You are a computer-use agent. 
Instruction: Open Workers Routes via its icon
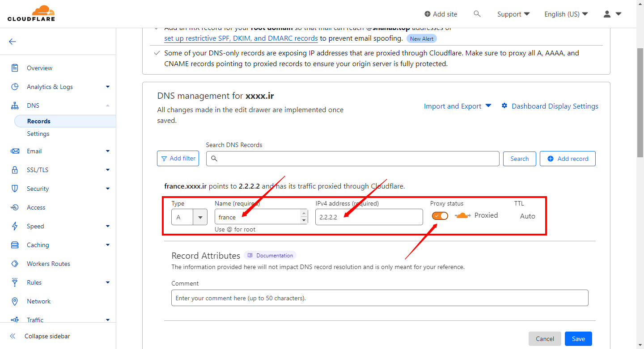pos(15,264)
